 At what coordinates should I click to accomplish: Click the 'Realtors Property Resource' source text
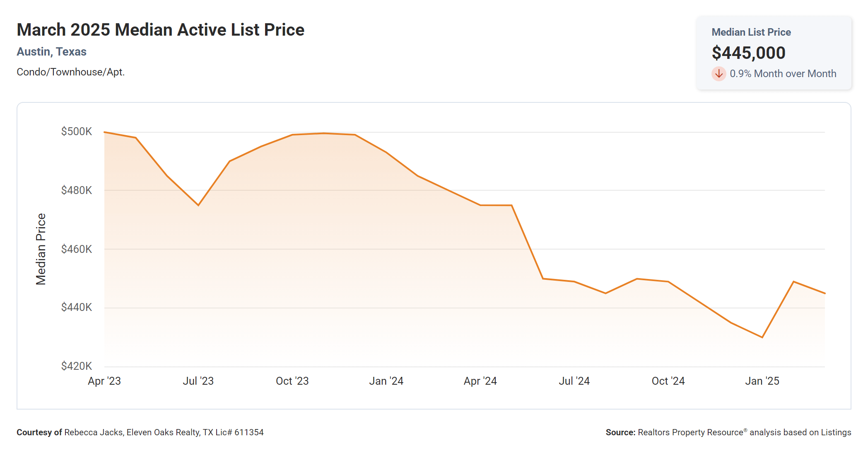coord(690,432)
